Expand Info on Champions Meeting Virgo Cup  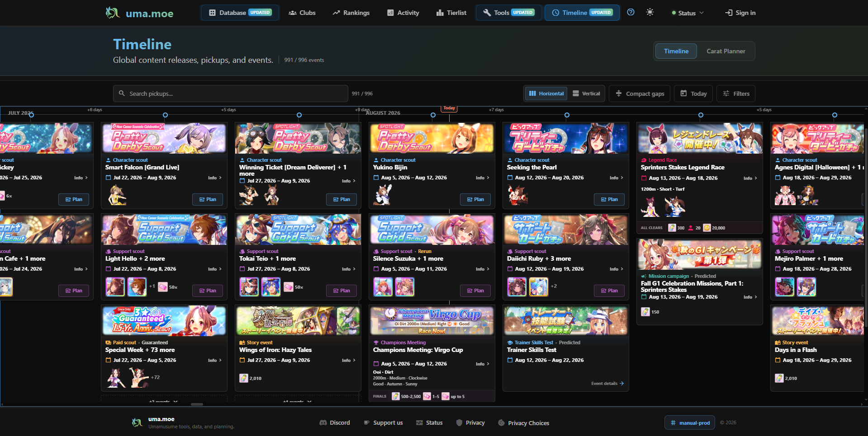click(x=483, y=364)
